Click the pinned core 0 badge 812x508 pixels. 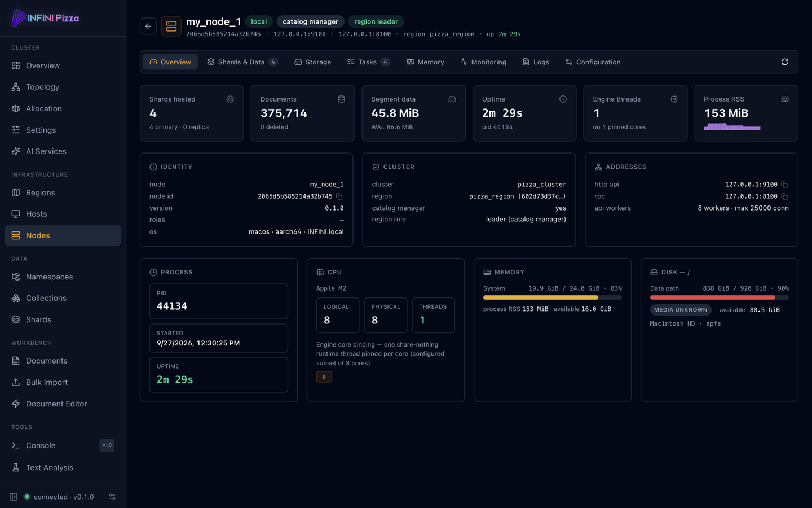[324, 377]
